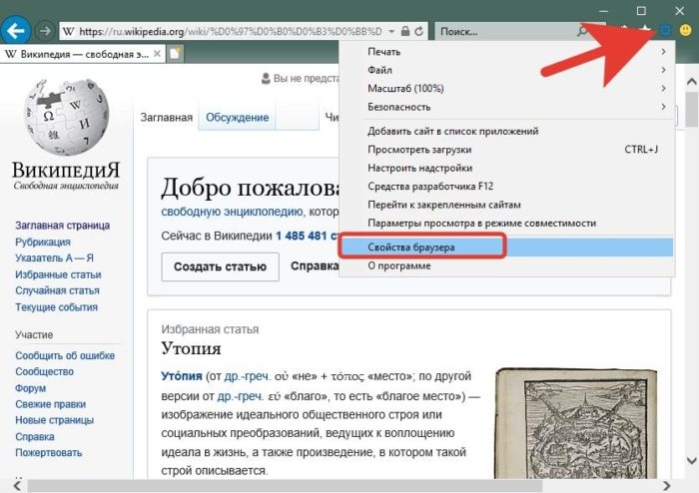Click the smiley feedback icon
Viewport: 699px width, 493px height.
(685, 30)
